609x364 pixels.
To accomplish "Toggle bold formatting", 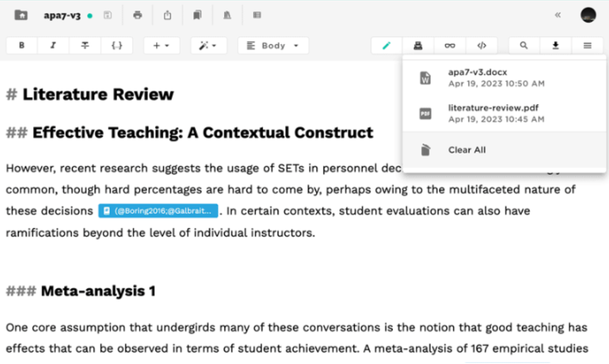I will [22, 45].
